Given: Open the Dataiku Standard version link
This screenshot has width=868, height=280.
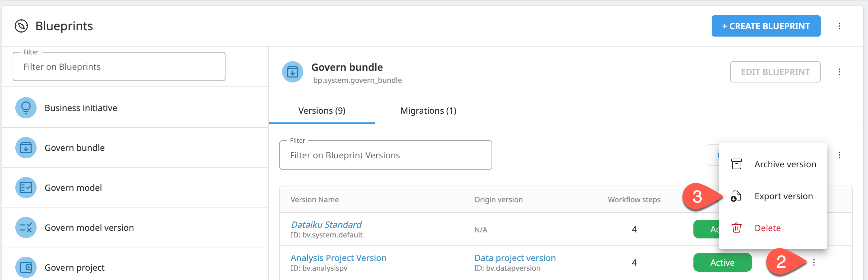Looking at the screenshot, I should click(326, 225).
